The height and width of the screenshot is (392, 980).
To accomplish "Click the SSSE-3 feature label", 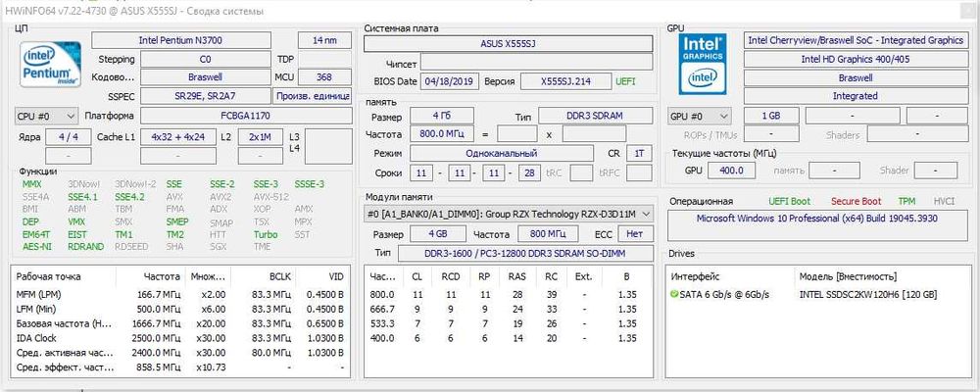I will pyautogui.click(x=310, y=184).
